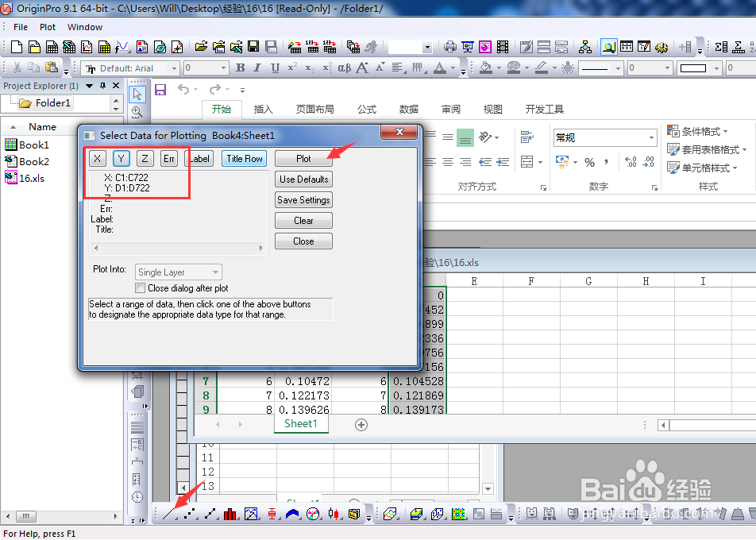Open the font size dropdown
The image size is (756, 540).
[223, 68]
